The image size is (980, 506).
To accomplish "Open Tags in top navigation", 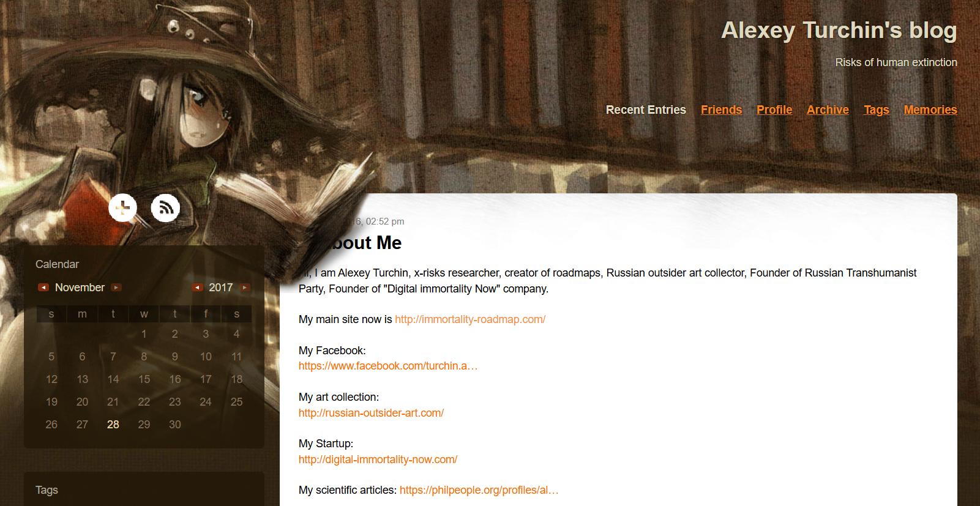I will click(876, 110).
